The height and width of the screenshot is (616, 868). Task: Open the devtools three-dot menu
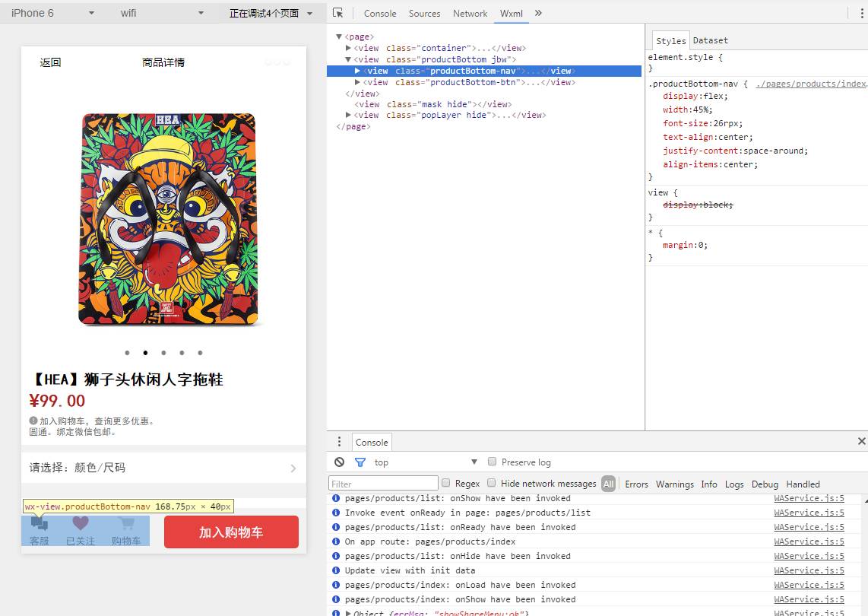click(x=861, y=13)
